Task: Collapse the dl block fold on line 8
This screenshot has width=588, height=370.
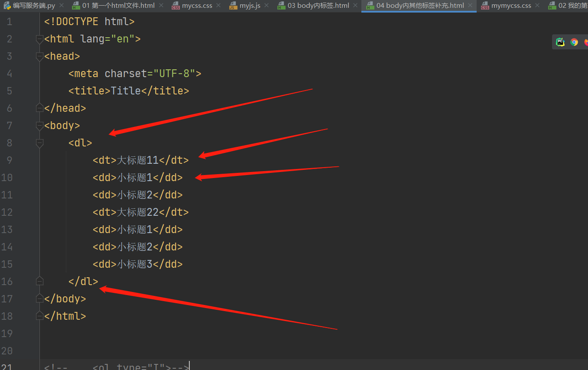Action: pos(39,143)
